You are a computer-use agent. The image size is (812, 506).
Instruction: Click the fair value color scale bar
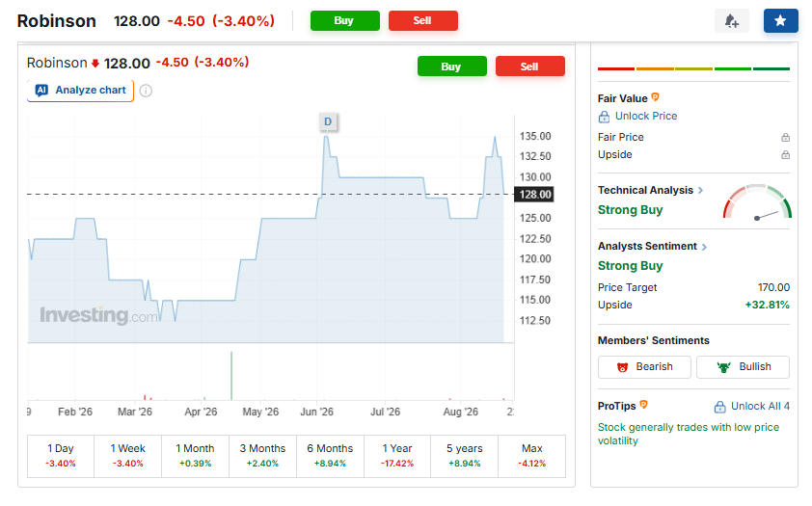[x=694, y=68]
